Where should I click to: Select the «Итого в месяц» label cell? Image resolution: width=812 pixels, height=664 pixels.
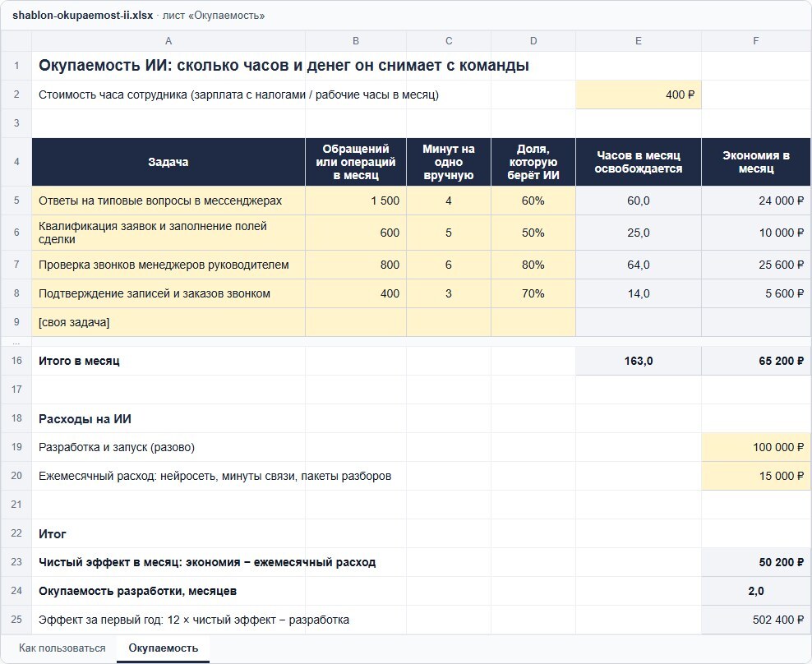pos(168,361)
